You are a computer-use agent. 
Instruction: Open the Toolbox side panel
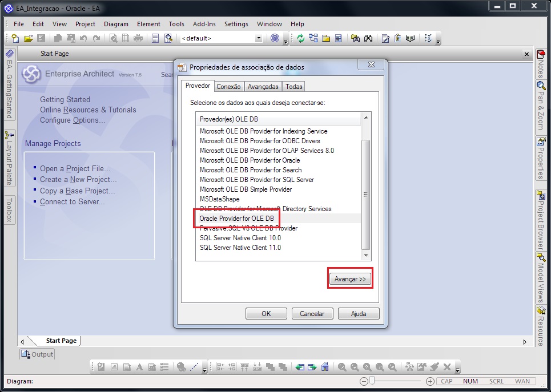tap(10, 209)
